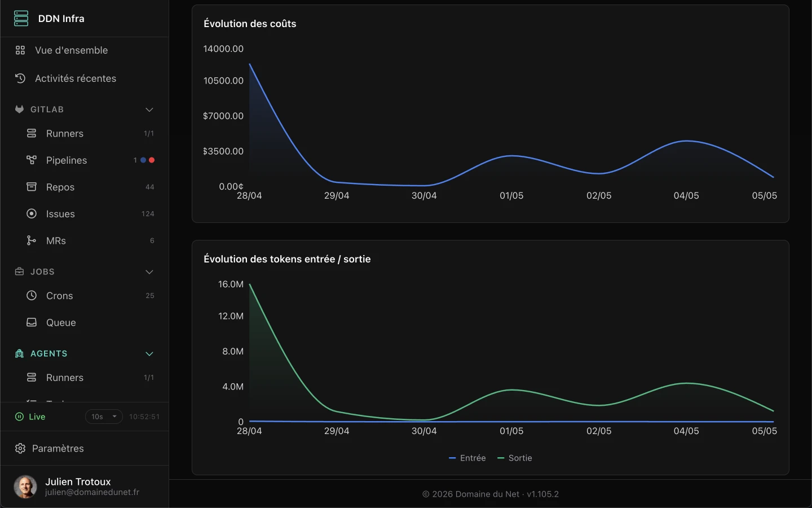The height and width of the screenshot is (508, 812).
Task: Click the Repos archive icon
Action: click(32, 187)
